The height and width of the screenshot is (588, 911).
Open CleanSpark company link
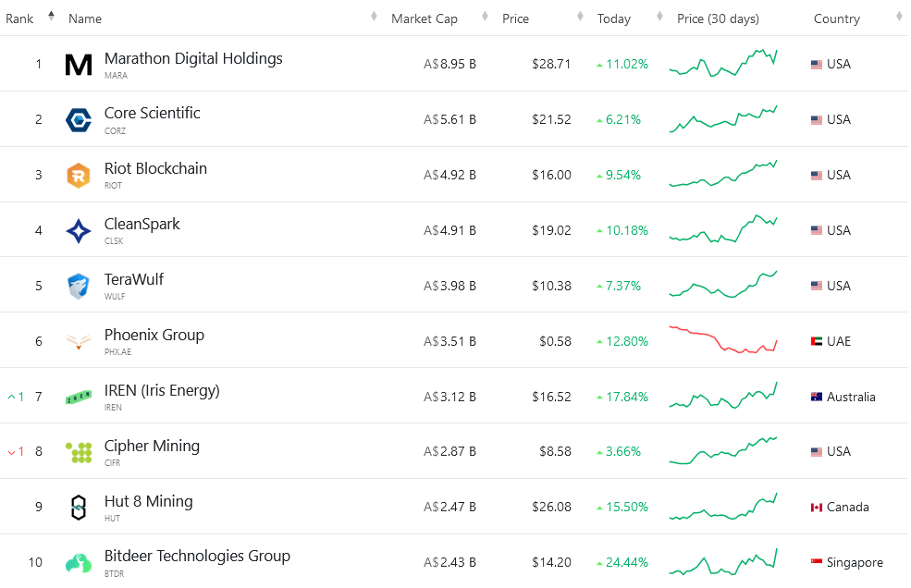coord(142,225)
